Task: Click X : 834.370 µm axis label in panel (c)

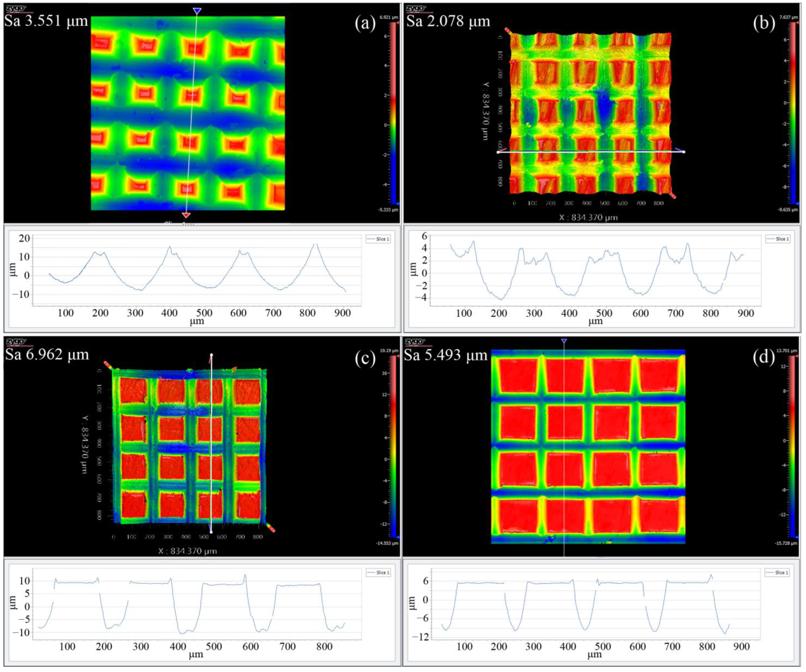Action: [188, 551]
